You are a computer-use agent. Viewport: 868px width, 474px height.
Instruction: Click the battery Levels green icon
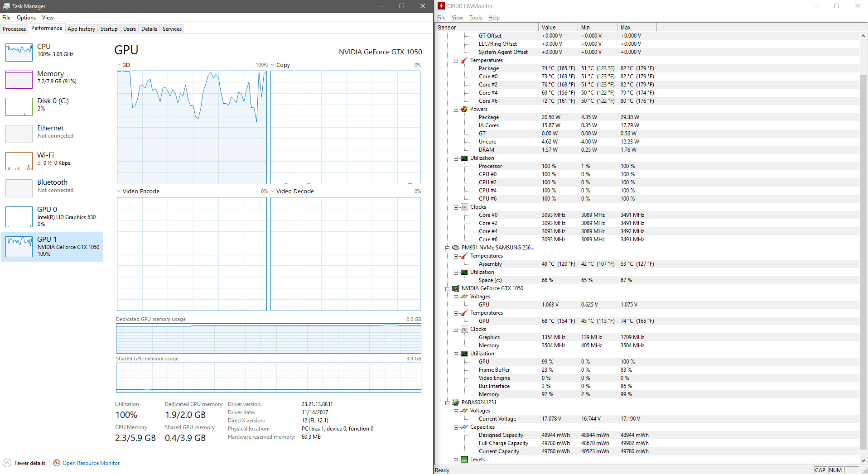(464, 460)
